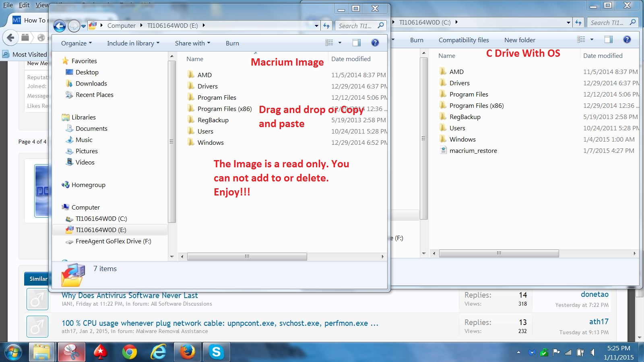
Task: Open the '100 % CPU usage' thread link
Action: 220,323
